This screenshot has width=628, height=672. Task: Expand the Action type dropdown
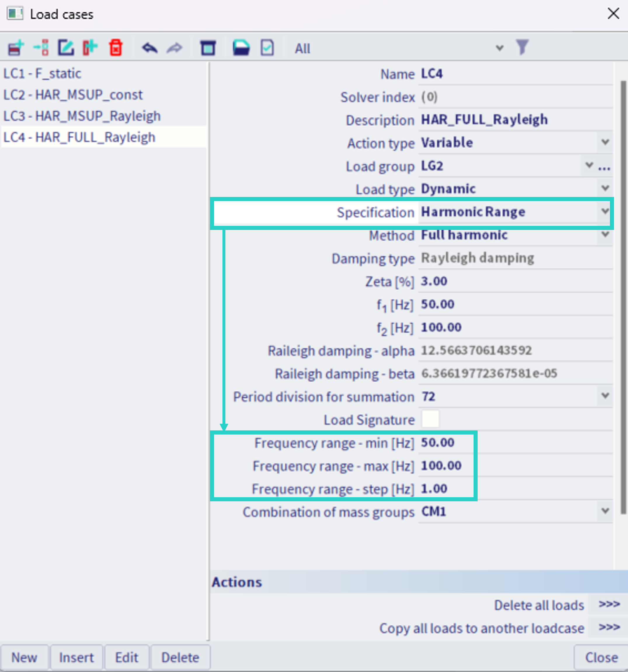pos(605,142)
